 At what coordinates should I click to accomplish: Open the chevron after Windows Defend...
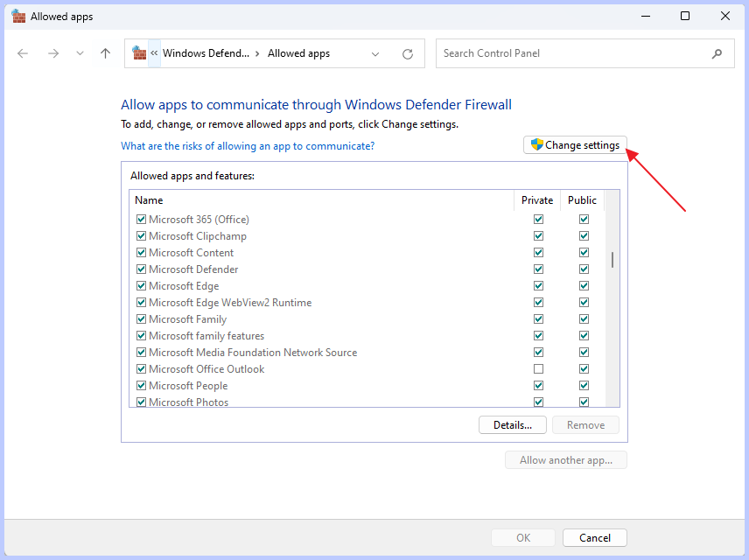tap(257, 53)
